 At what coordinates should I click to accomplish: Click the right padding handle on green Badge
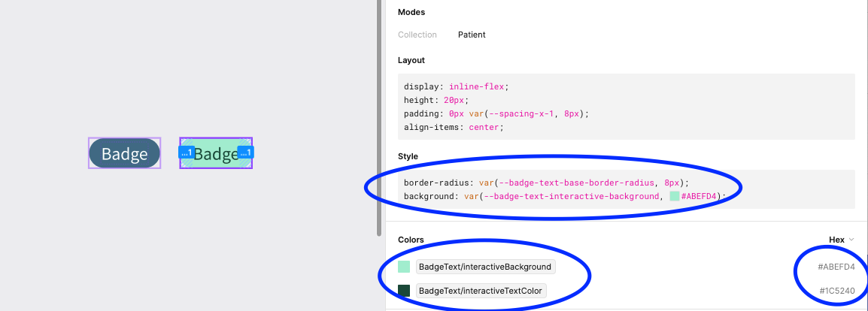245,152
